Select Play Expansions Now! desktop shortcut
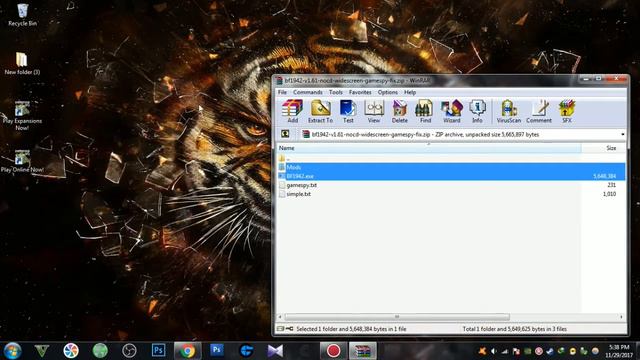 tap(22, 116)
